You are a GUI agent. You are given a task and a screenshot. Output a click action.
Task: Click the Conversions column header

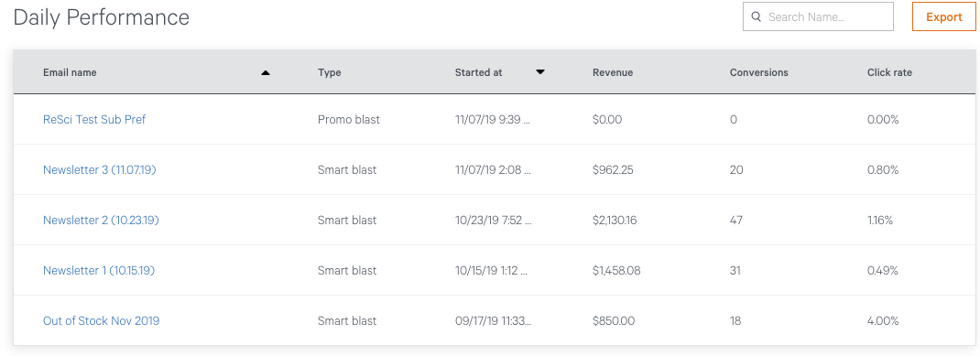pyautogui.click(x=758, y=72)
